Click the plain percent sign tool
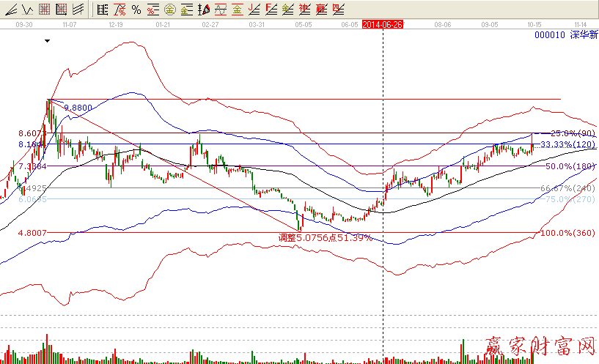Screen dimensions: 599x364 136,10
